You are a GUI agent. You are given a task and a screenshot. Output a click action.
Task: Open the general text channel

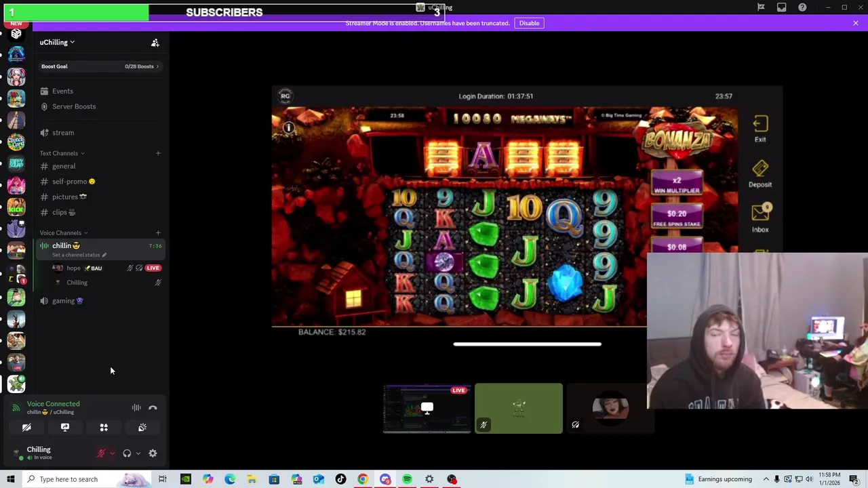[64, 166]
